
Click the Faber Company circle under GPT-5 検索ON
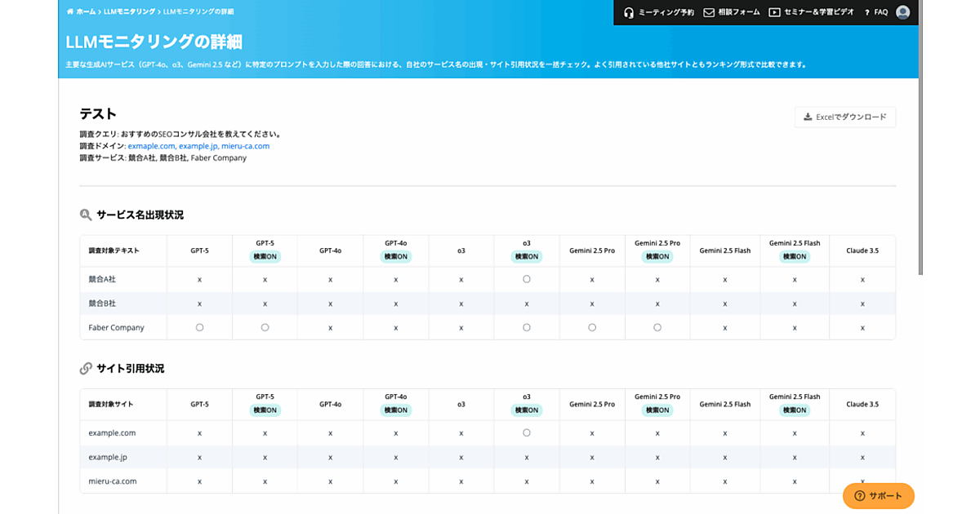click(265, 327)
